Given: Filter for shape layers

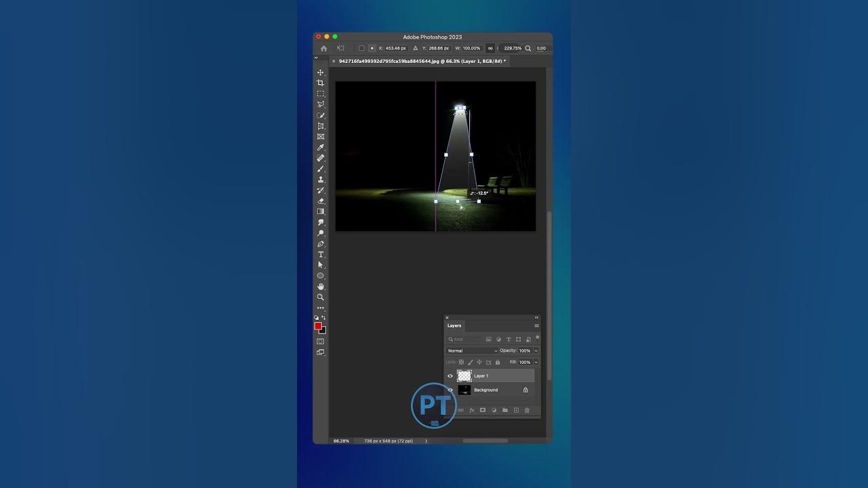Looking at the screenshot, I should 519,339.
